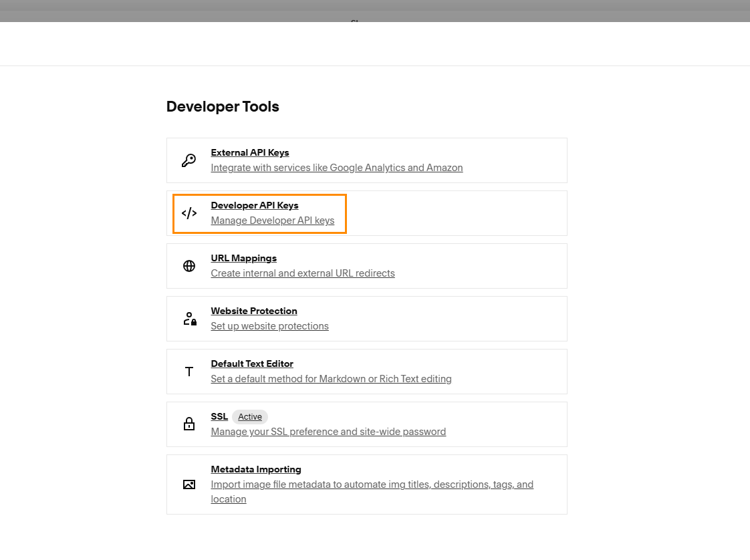The width and height of the screenshot is (750, 560).
Task: Click the padlock icon beside SSL
Action: [189, 424]
